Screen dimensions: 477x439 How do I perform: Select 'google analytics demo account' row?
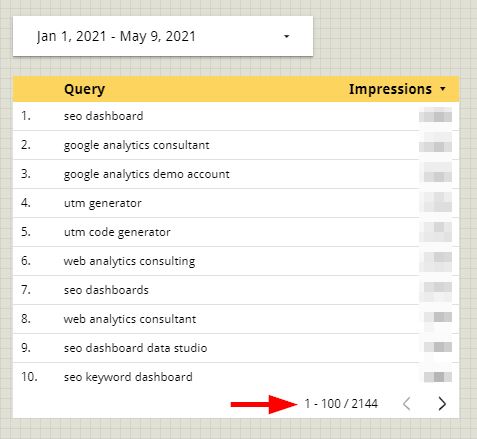(236, 174)
